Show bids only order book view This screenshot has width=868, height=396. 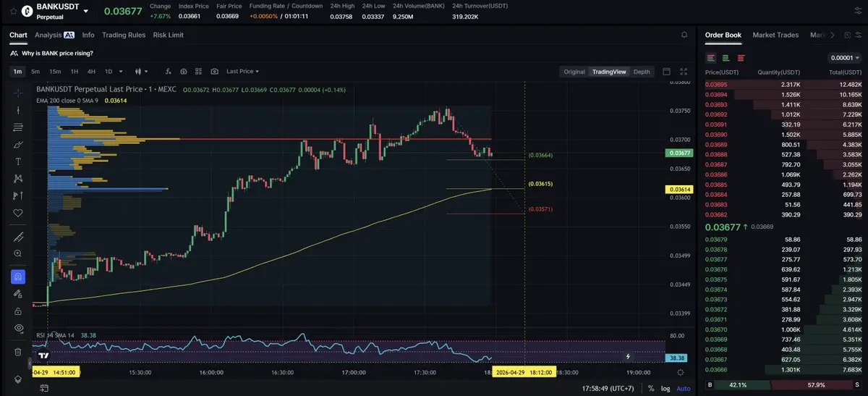click(x=726, y=58)
